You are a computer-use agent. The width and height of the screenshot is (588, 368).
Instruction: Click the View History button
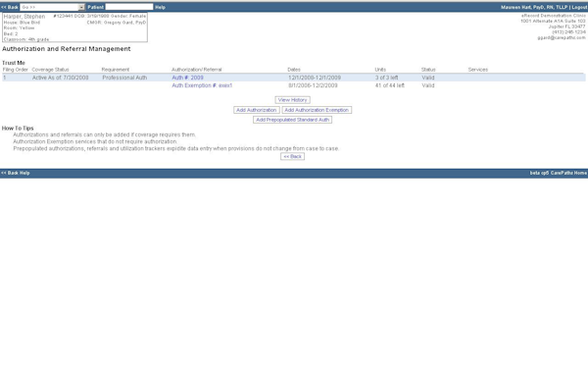pyautogui.click(x=292, y=100)
